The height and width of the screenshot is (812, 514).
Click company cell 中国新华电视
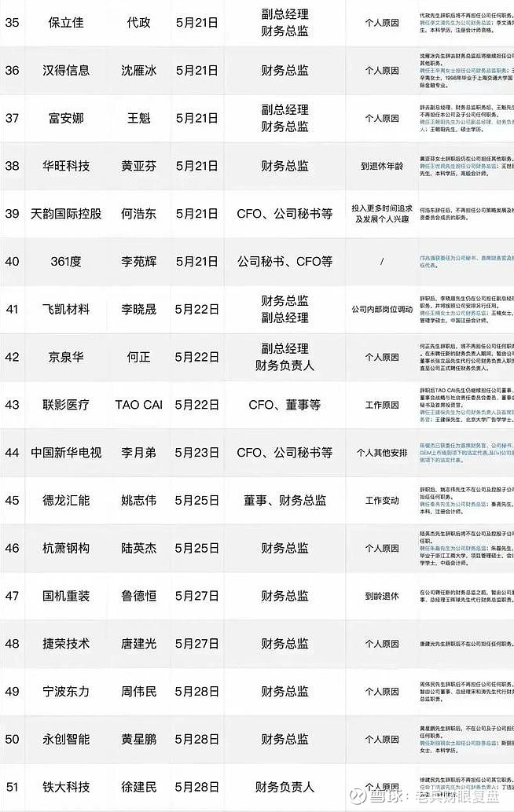click(66, 453)
